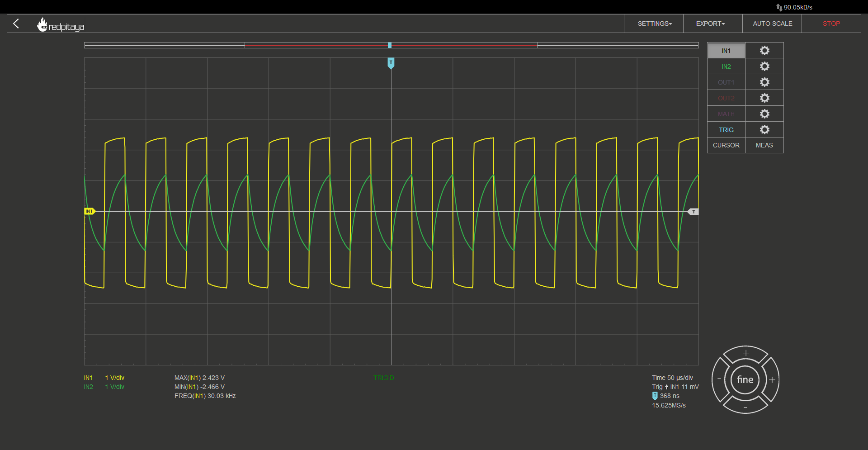Click the time offset slider handle
The height and width of the screenshot is (450, 868).
click(x=390, y=45)
